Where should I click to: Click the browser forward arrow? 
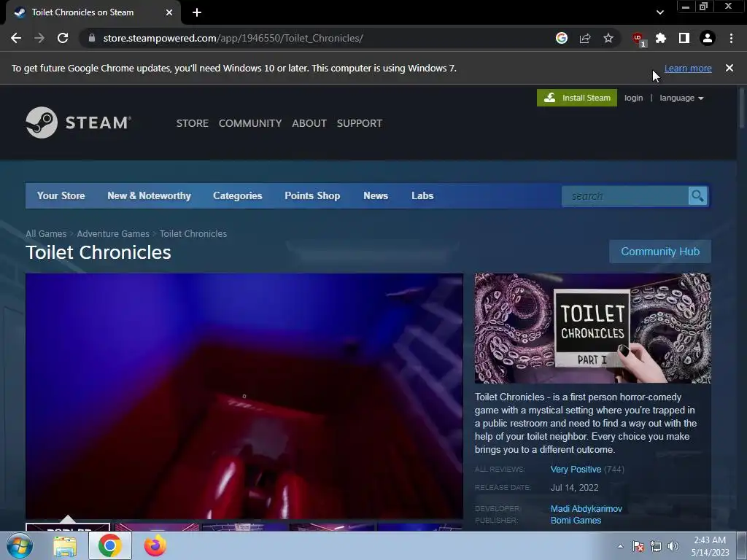point(39,38)
